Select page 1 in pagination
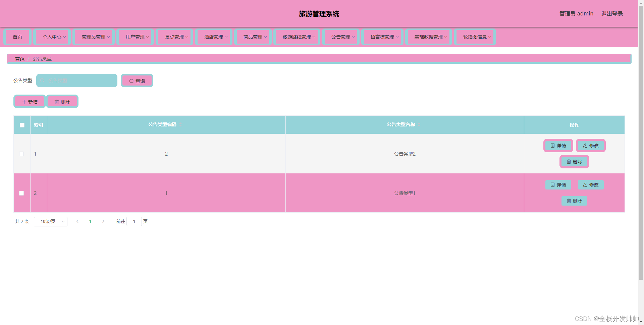644x325 pixels. tap(90, 221)
